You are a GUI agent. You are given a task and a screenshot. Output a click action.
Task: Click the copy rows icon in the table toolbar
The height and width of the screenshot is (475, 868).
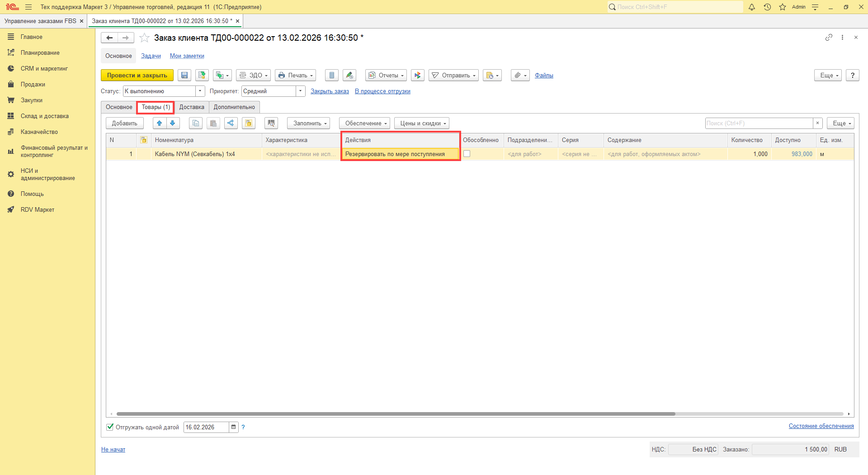pos(196,123)
